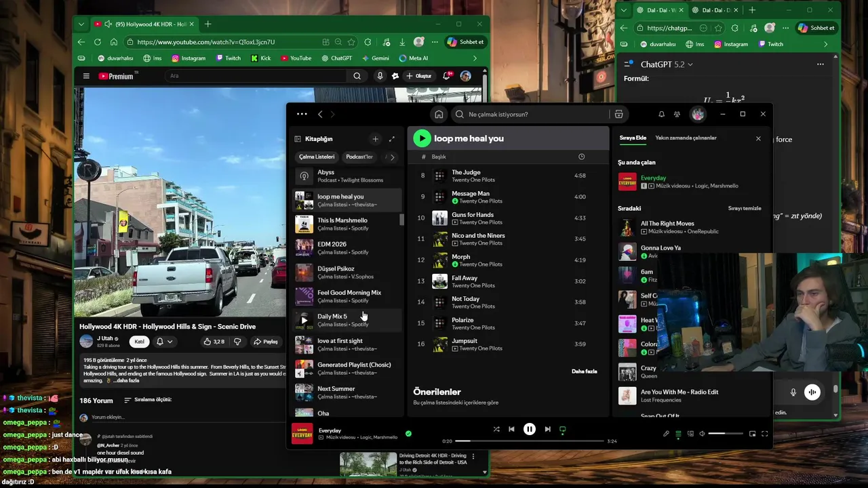Viewport: 868px width, 488px height.
Task: Open YouTube hamburger guide menu
Action: tap(86, 76)
